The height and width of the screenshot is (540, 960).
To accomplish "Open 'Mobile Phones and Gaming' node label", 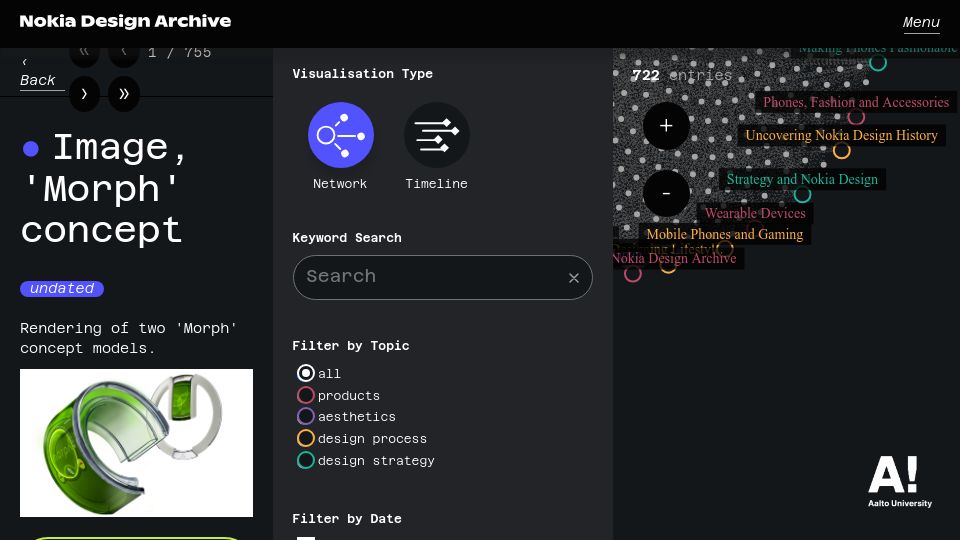I will tap(725, 234).
